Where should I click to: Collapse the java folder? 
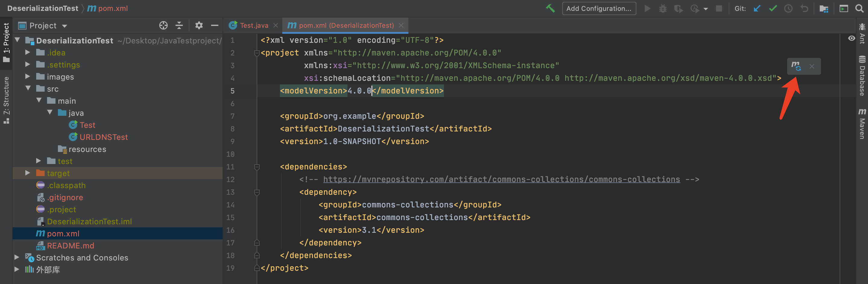pos(49,112)
